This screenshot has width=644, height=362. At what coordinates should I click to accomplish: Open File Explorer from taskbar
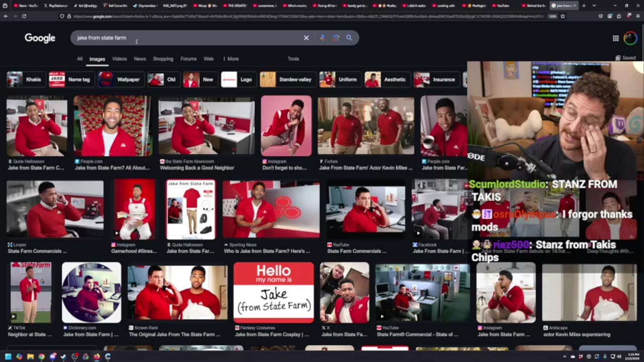pos(30,356)
